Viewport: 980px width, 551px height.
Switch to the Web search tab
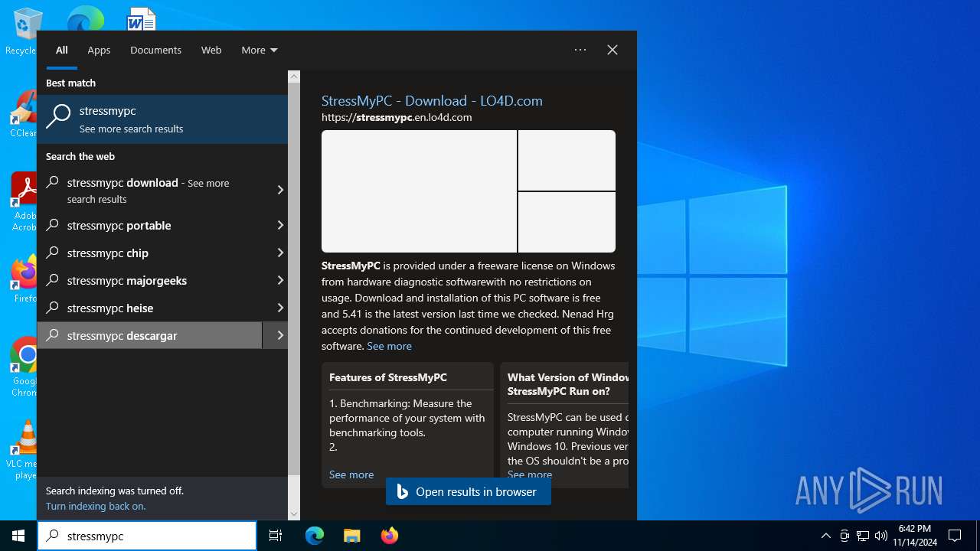(x=211, y=50)
